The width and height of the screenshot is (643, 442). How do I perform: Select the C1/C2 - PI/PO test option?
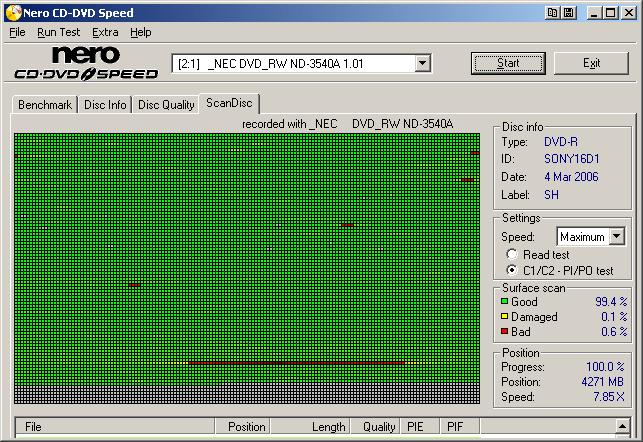pyautogui.click(x=512, y=270)
